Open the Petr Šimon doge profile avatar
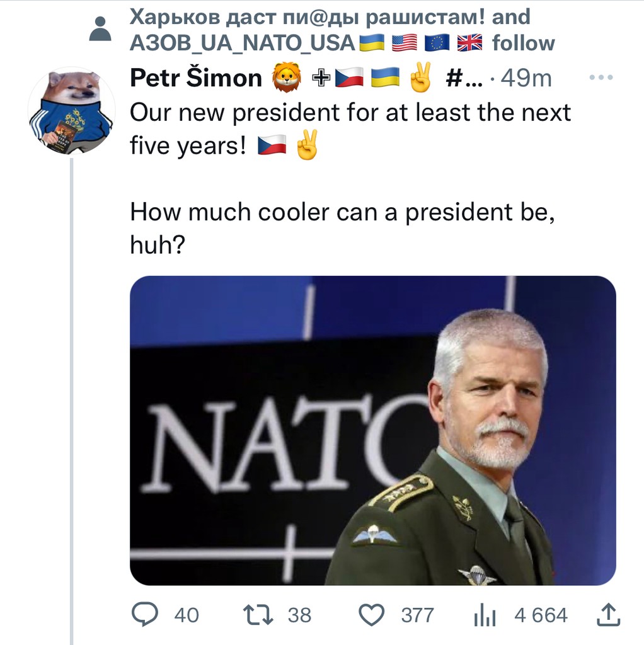Screen dimensions: 644x645 [x=71, y=111]
